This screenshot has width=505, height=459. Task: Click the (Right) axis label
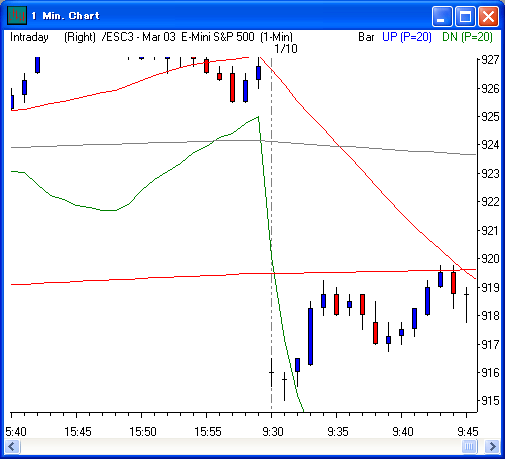(x=80, y=37)
